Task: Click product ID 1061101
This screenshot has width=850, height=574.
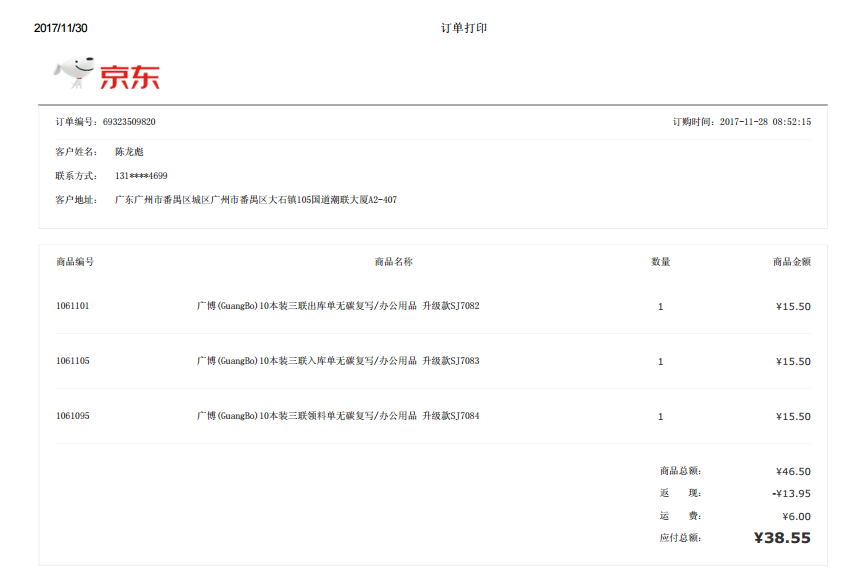Action: [73, 306]
